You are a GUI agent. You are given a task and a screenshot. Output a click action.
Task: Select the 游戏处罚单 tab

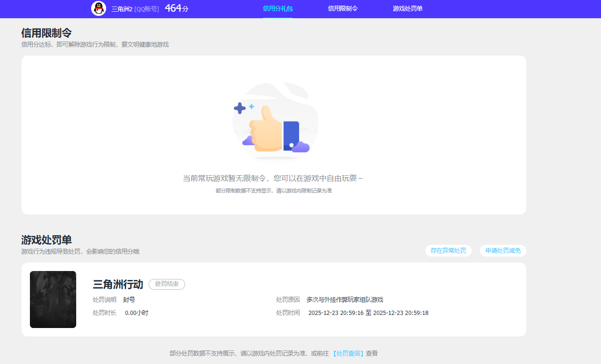tap(407, 8)
